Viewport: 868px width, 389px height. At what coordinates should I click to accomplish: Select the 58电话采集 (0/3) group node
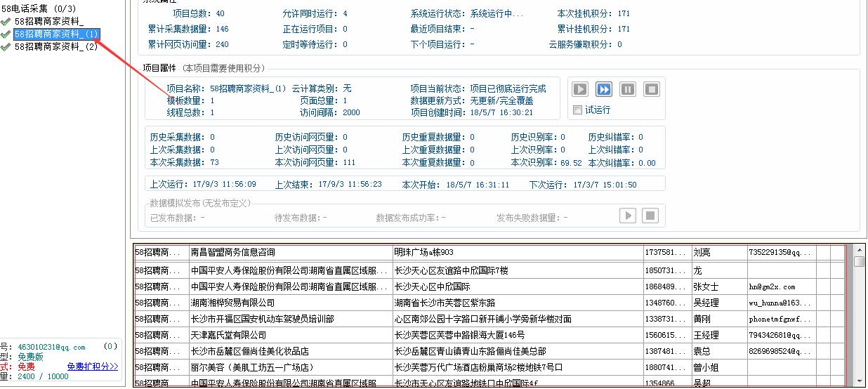pyautogui.click(x=38, y=8)
